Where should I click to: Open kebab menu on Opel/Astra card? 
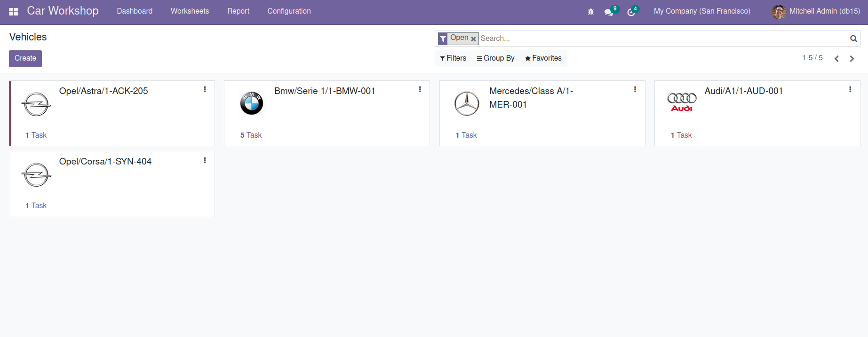(x=205, y=89)
